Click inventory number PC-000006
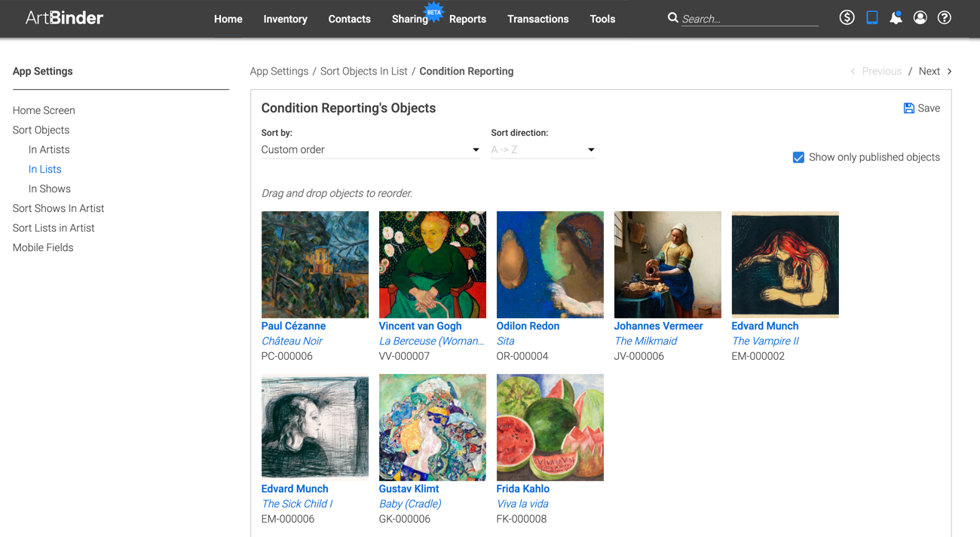The height and width of the screenshot is (537, 980). click(286, 356)
